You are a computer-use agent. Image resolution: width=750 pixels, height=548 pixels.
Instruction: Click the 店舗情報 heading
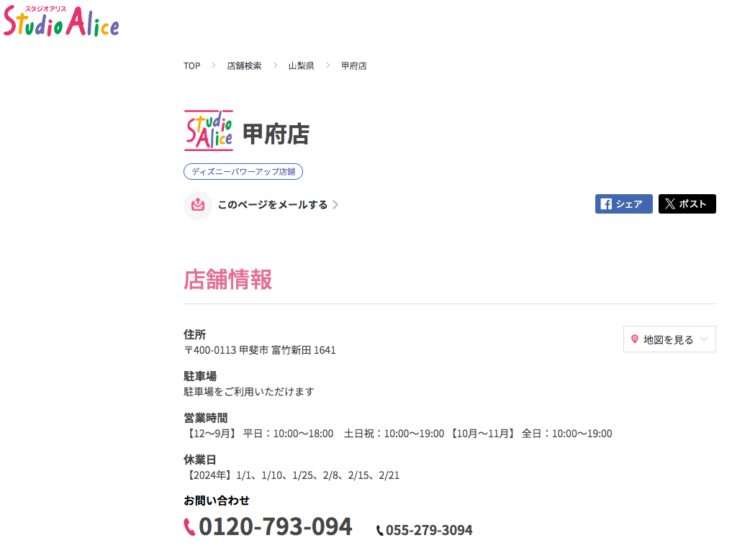(x=228, y=279)
